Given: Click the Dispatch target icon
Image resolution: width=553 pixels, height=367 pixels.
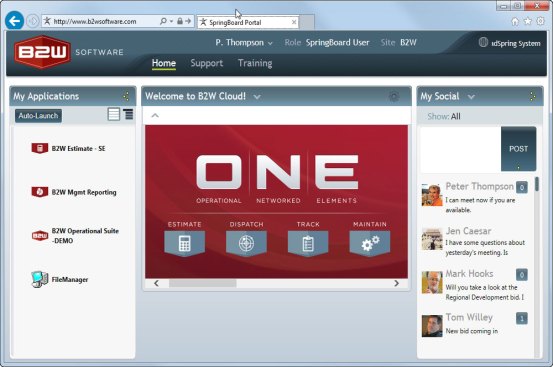Looking at the screenshot, I should click(246, 243).
